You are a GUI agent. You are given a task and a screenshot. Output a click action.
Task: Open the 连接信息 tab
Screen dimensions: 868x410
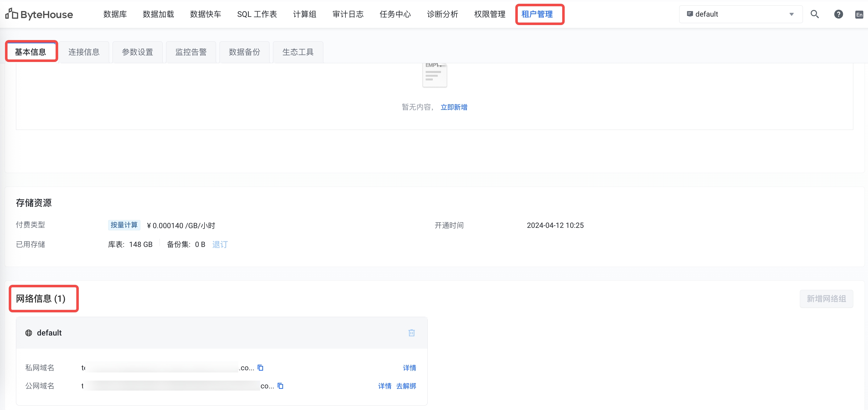84,52
